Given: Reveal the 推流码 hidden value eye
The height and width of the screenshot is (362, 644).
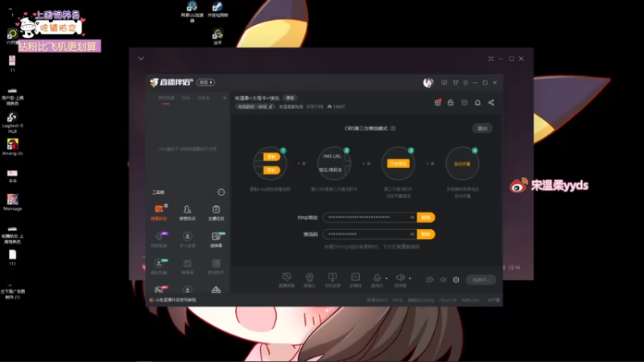Looking at the screenshot, I should (x=412, y=234).
